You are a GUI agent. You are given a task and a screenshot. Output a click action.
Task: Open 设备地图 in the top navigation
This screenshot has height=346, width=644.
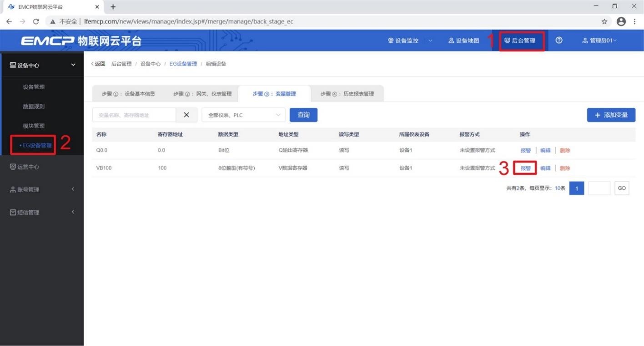tap(464, 41)
